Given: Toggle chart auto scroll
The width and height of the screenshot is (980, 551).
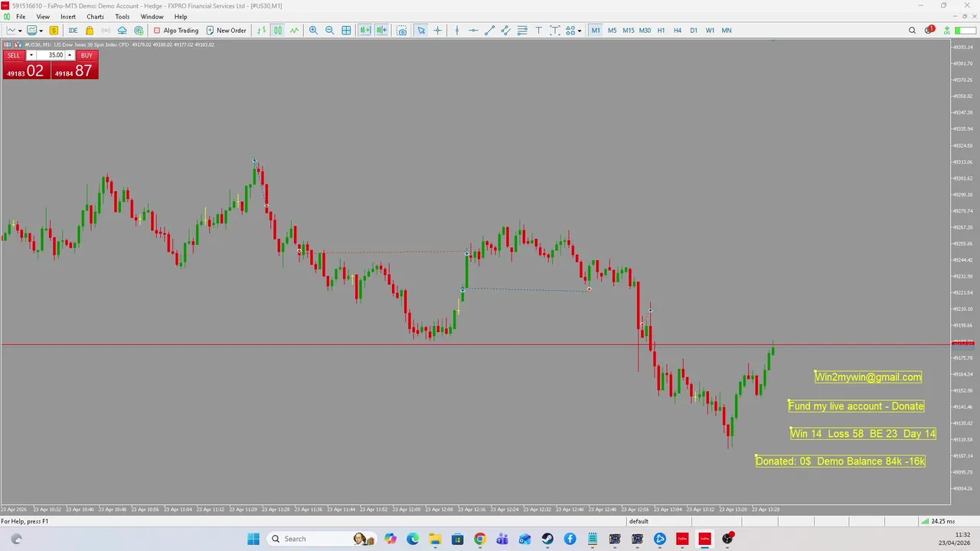Looking at the screenshot, I should [365, 31].
